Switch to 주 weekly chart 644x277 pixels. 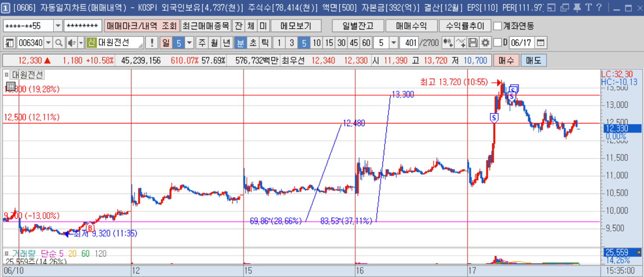tap(202, 43)
